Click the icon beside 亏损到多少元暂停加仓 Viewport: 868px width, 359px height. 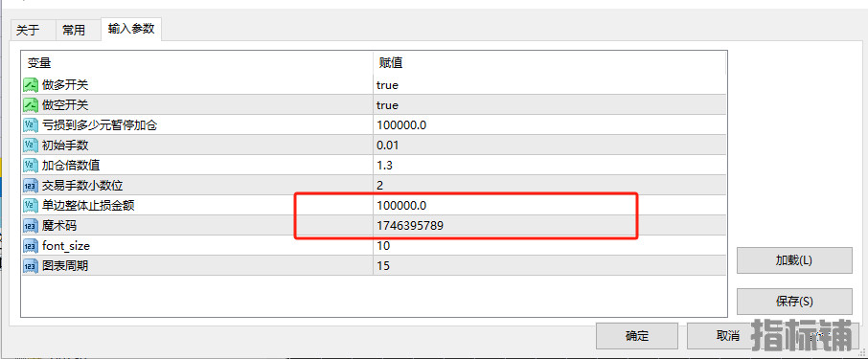(x=30, y=125)
